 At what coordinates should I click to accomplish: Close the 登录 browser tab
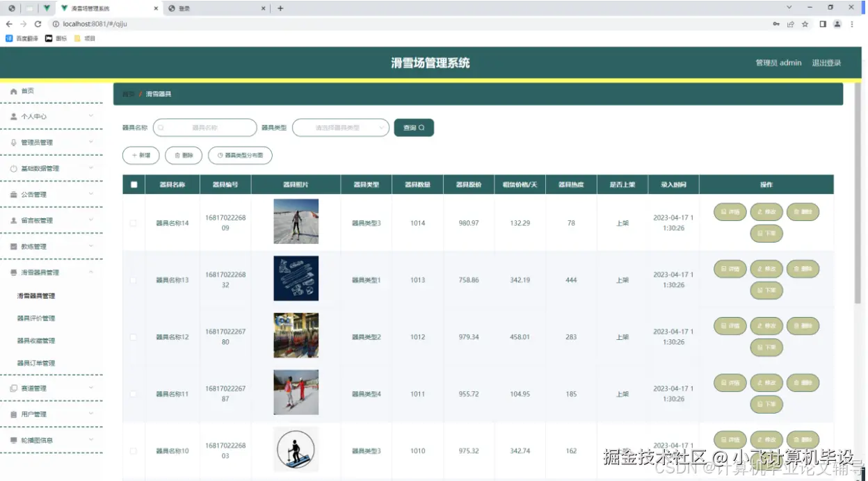coord(264,8)
